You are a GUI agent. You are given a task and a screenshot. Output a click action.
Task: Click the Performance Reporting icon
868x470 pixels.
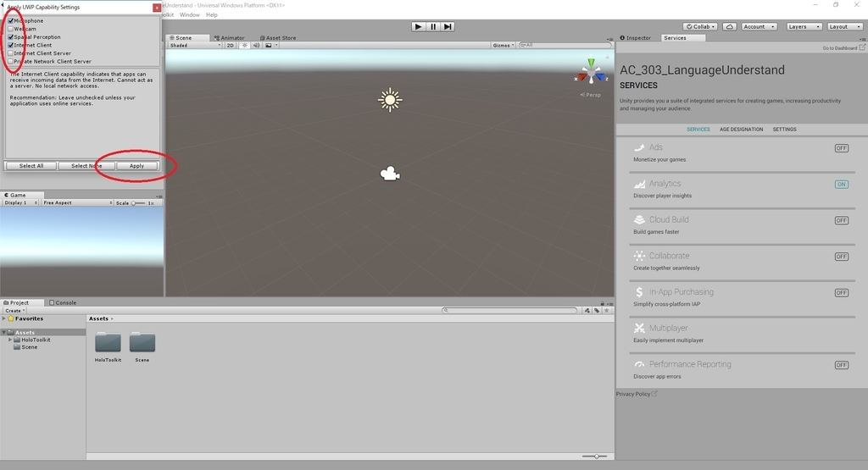click(639, 364)
